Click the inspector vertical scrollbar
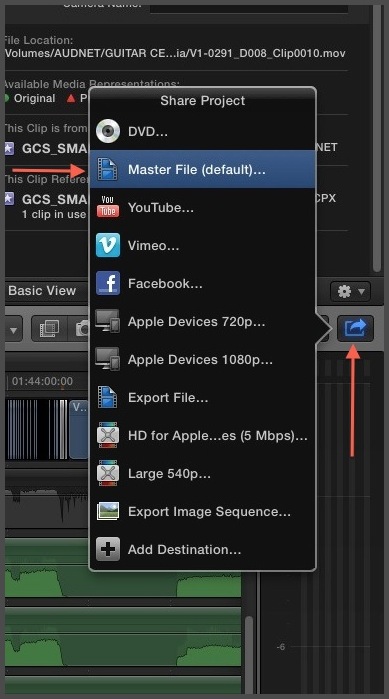The height and width of the screenshot is (699, 389). [377, 138]
